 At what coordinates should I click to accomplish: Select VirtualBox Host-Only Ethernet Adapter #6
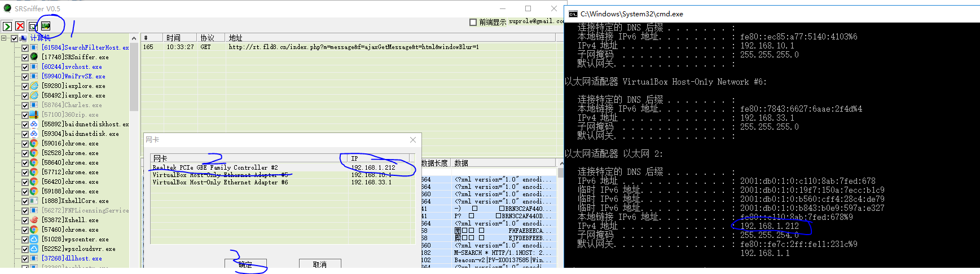pyautogui.click(x=220, y=182)
